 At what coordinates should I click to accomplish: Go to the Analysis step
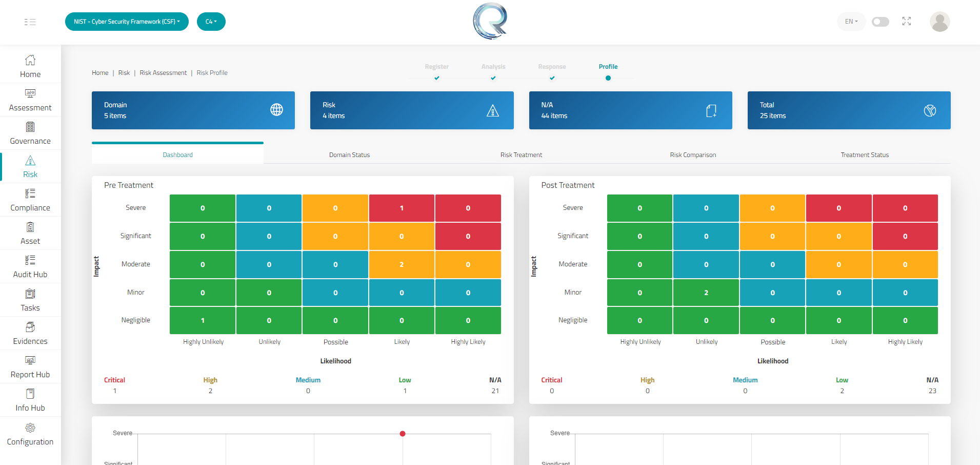tap(493, 67)
